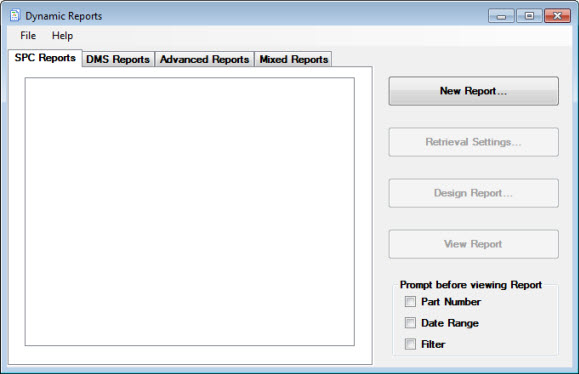The width and height of the screenshot is (579, 374).
Task: Enable the Part Number prompt checkbox
Action: [410, 302]
